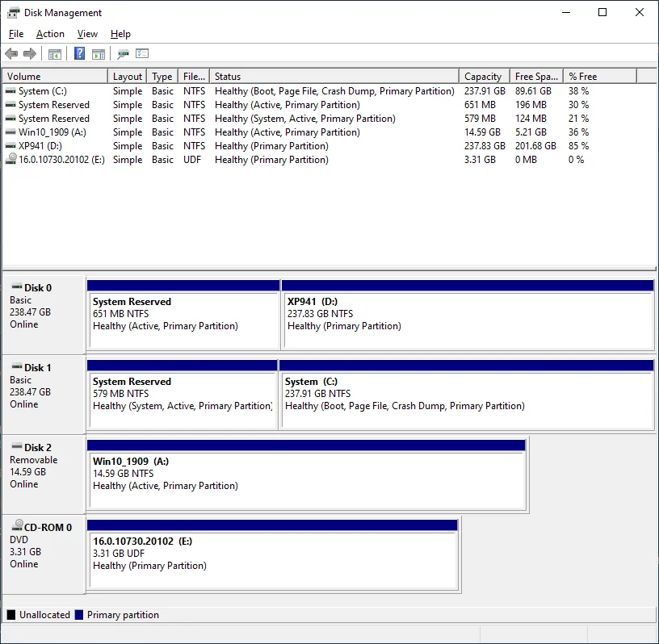The width and height of the screenshot is (659, 644).
Task: Click the checklist icon at the toolbar's end
Action: point(142,53)
